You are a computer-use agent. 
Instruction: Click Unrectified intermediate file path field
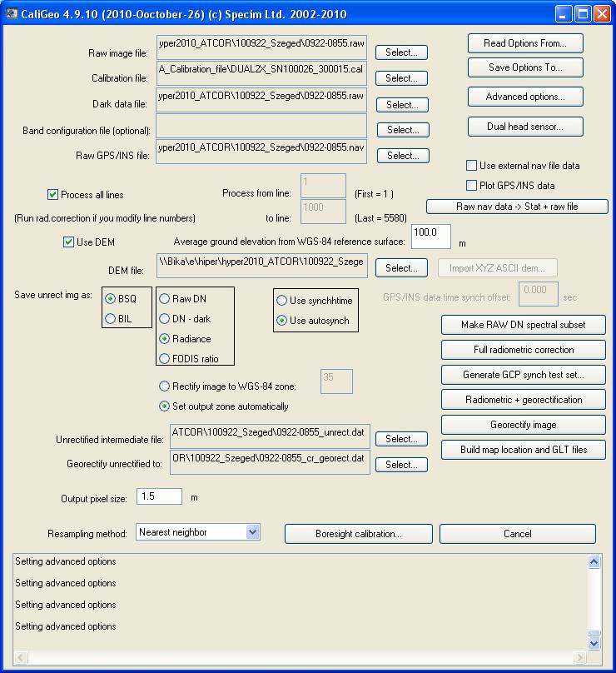[271, 436]
